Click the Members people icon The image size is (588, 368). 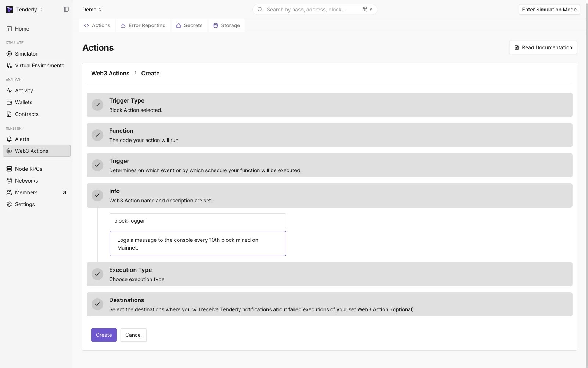(9, 192)
